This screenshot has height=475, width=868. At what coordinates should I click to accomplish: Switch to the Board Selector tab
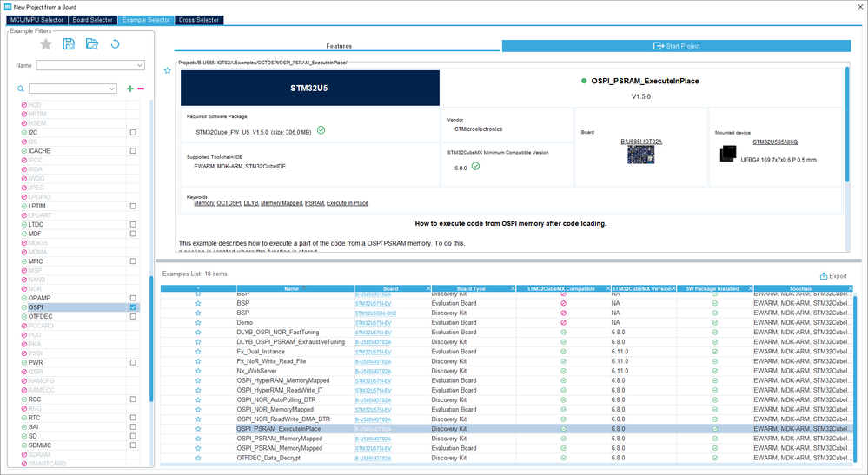coord(92,20)
